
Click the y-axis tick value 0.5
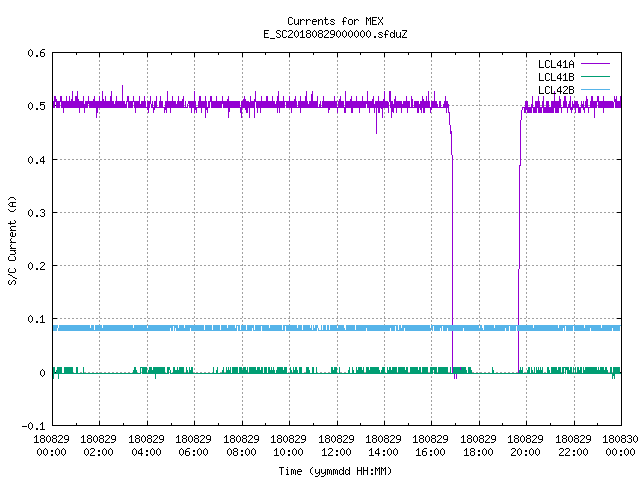click(x=36, y=106)
